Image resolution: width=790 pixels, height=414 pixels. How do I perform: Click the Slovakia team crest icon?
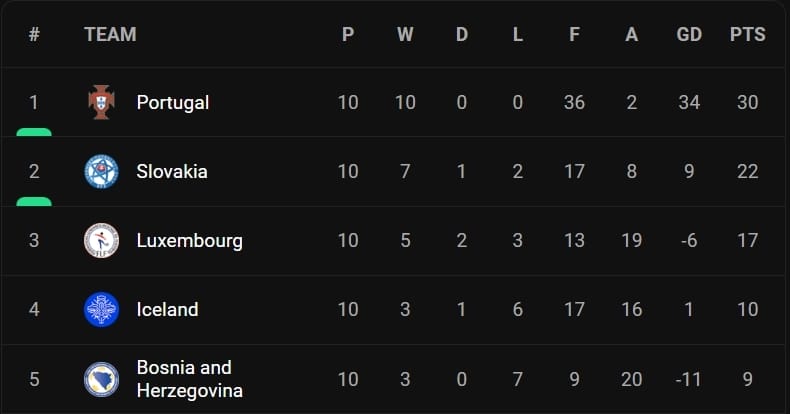101,171
